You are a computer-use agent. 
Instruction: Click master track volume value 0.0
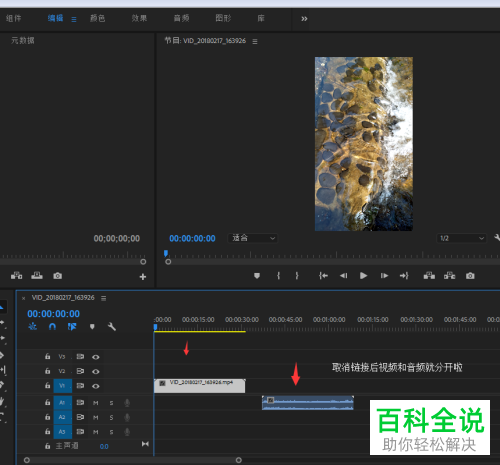(x=104, y=446)
